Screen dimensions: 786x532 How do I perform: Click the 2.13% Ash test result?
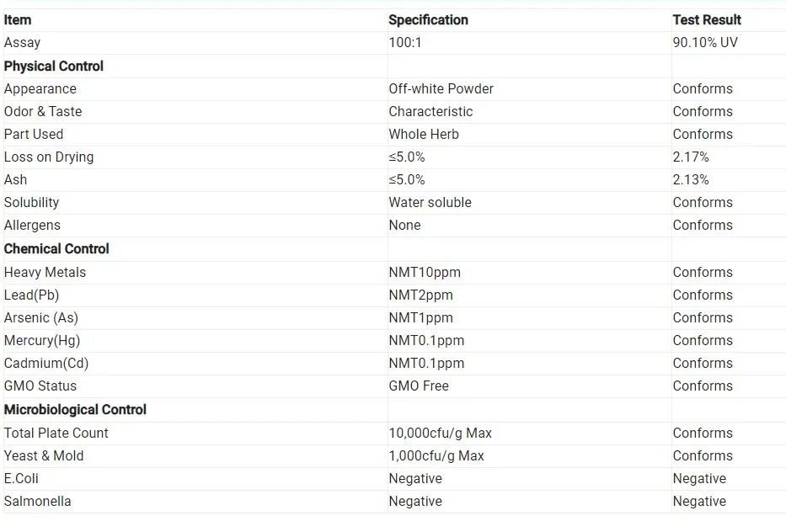point(691,179)
